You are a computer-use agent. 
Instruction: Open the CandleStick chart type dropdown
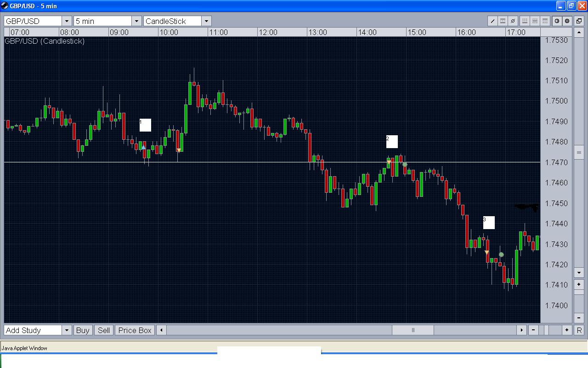[x=206, y=21]
